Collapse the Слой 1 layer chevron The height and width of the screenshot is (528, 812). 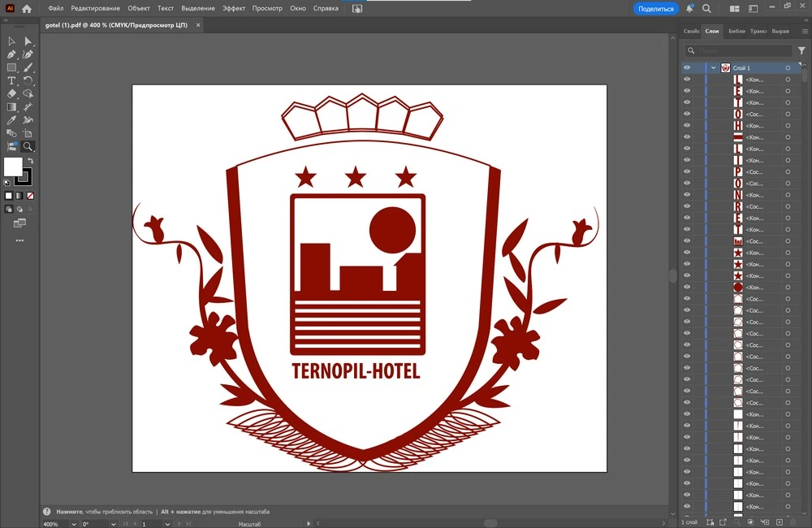tap(714, 68)
